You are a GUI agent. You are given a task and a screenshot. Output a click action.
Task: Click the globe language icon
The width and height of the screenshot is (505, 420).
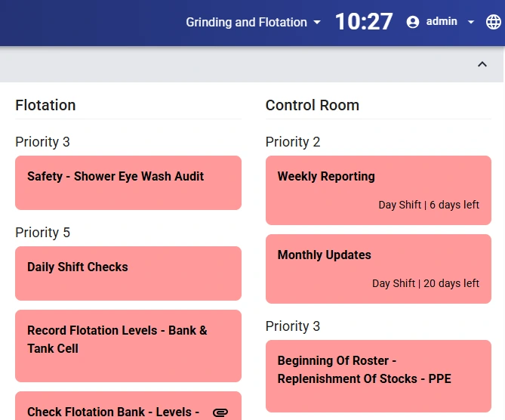pos(493,22)
